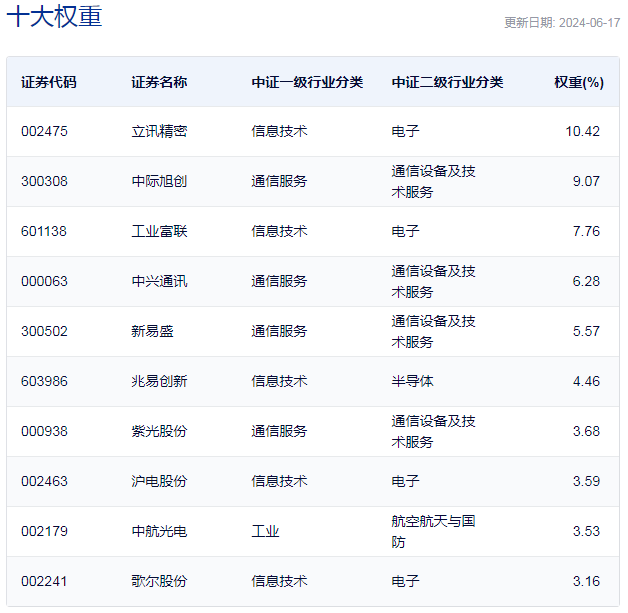628x613 pixels.
Task: Click 通信服务 in the 紫光股份 row
Action: pos(280,432)
